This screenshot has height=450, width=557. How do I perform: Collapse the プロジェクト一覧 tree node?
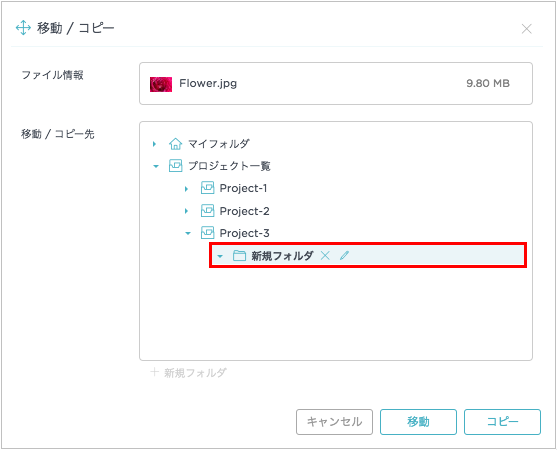coord(156,166)
